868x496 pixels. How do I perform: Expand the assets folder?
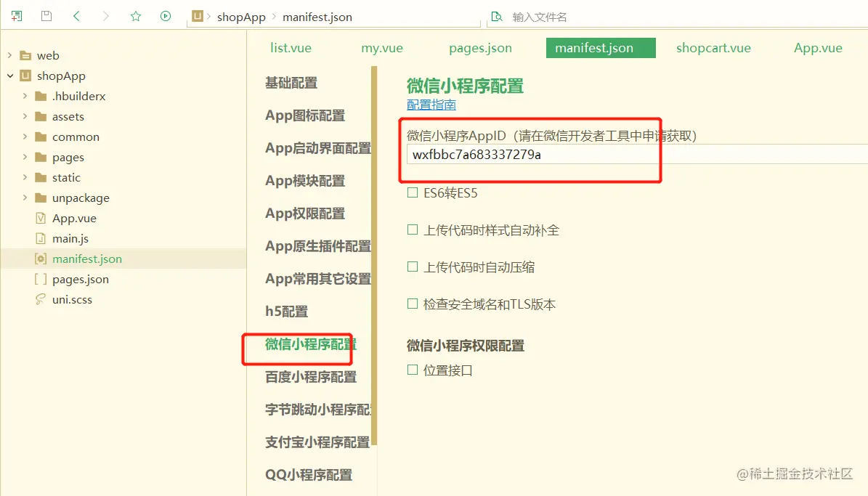[25, 116]
